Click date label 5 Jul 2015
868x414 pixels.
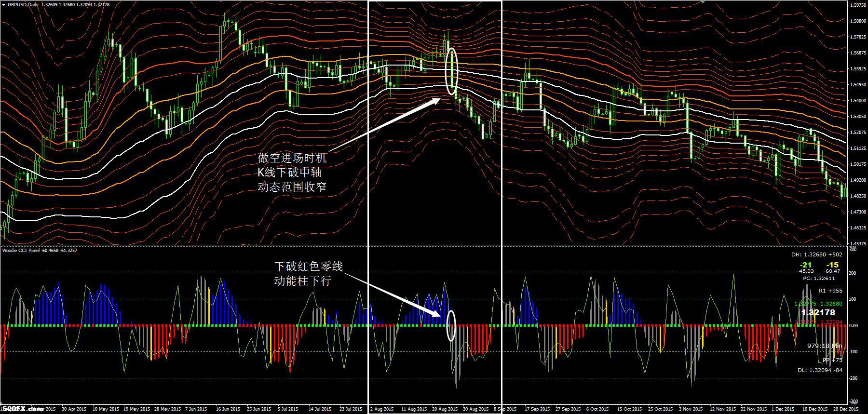[x=288, y=409]
